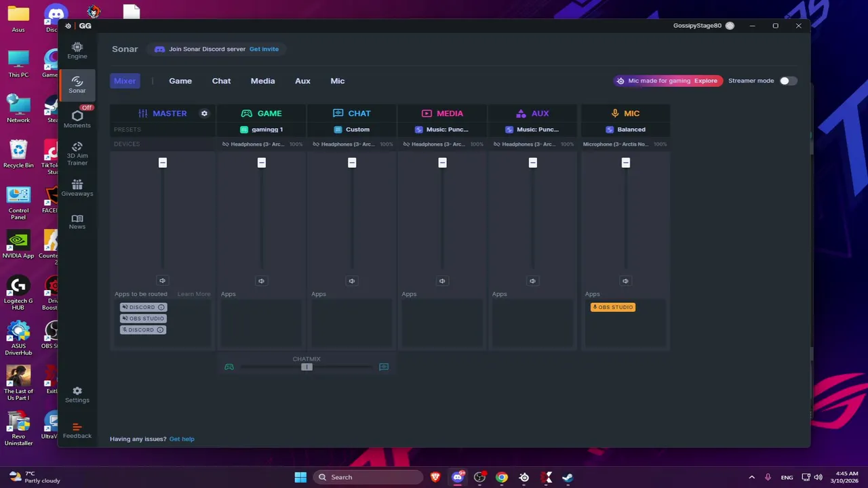Image resolution: width=868 pixels, height=488 pixels.
Task: Mute the Game channel
Action: click(x=261, y=281)
